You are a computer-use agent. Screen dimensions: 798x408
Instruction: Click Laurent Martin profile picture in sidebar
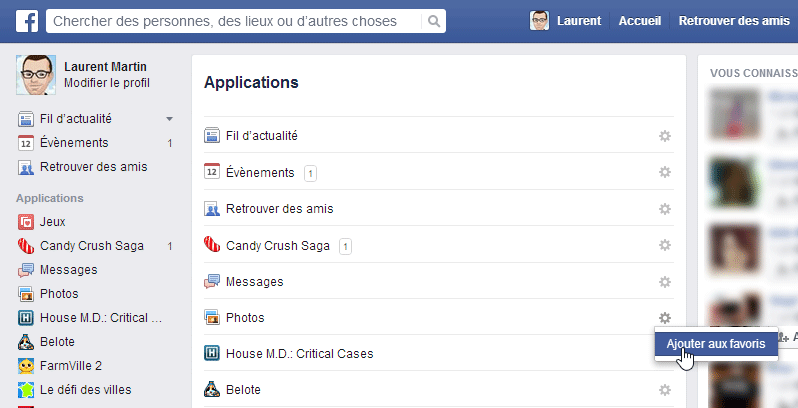point(36,75)
